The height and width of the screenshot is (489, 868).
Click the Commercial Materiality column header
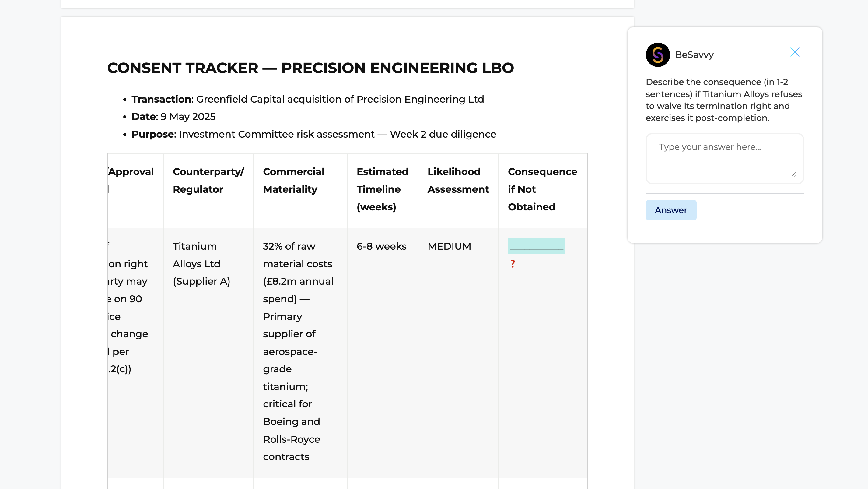[293, 181]
